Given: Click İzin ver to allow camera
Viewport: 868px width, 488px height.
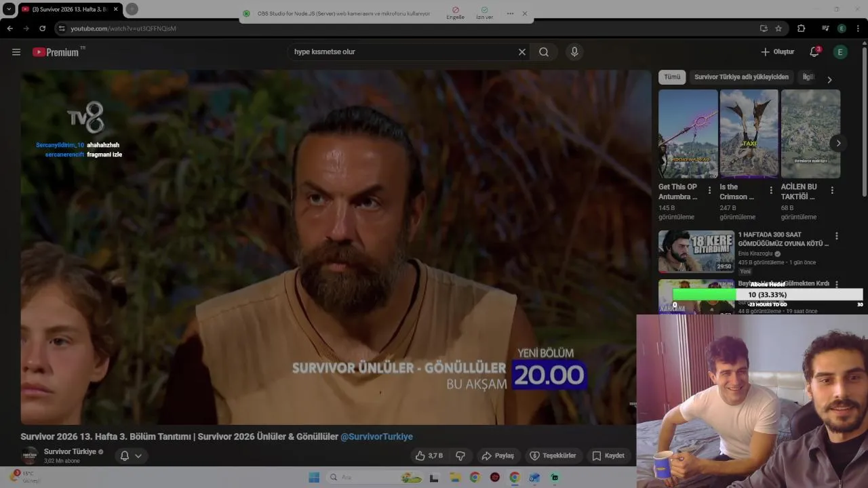Looking at the screenshot, I should (484, 14).
